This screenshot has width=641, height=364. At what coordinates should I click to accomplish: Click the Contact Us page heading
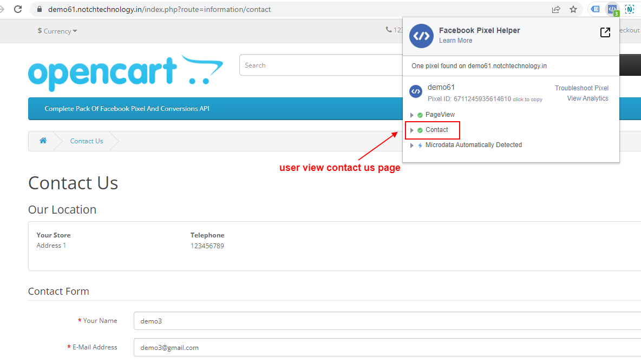pyautogui.click(x=73, y=183)
